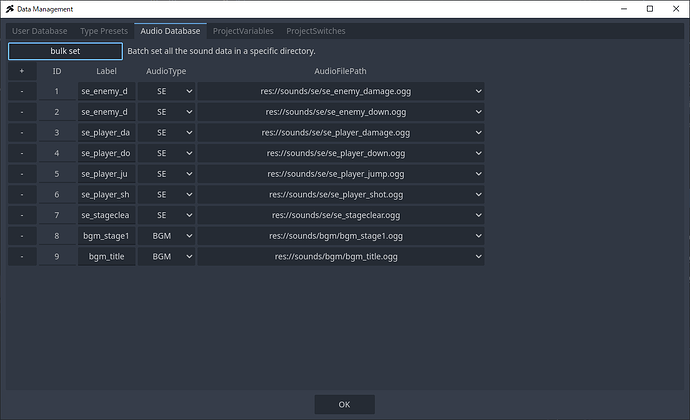Open the Type Presets tab
690x420 pixels.
[103, 31]
